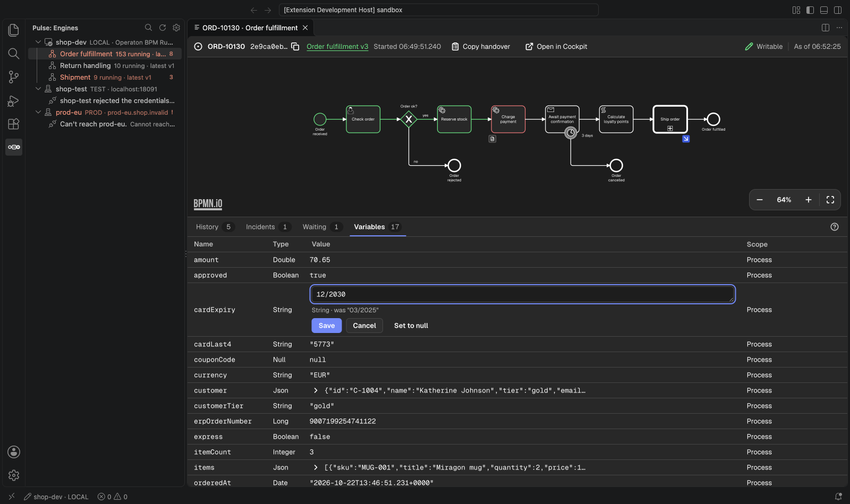
Task: Open the Variables help icon
Action: (x=835, y=227)
